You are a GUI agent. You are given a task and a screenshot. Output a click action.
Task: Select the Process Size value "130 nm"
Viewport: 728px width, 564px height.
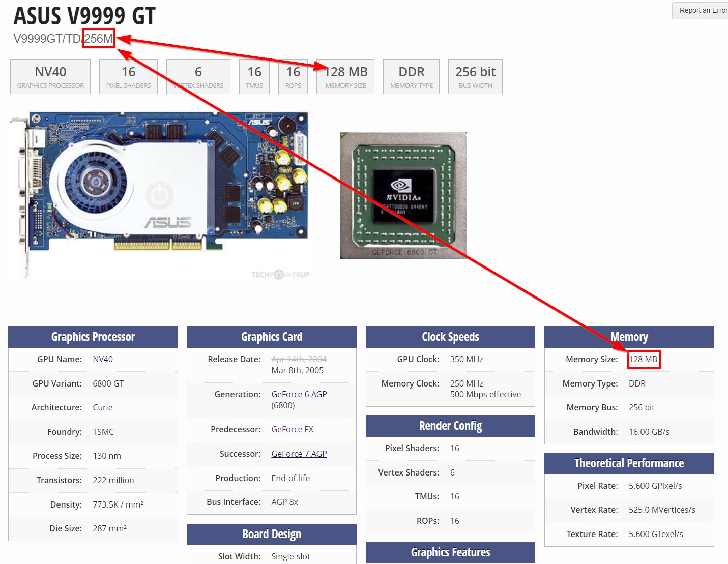click(x=107, y=456)
